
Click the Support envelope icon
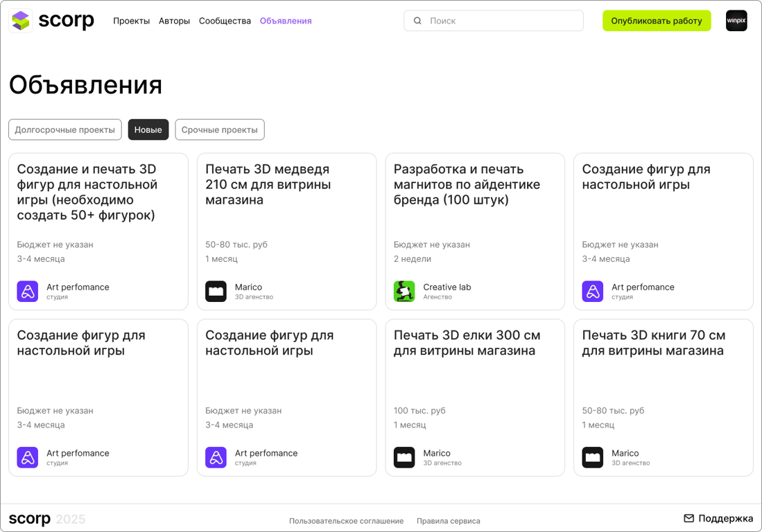(689, 518)
